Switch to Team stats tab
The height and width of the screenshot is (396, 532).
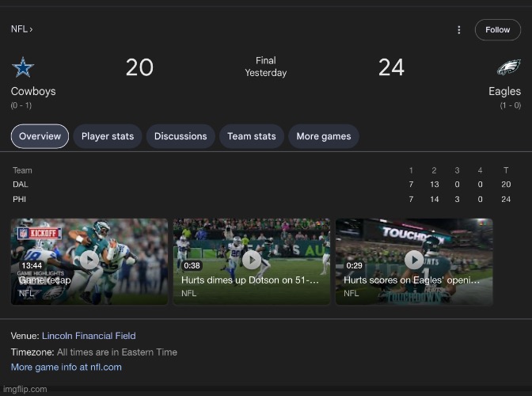(252, 136)
